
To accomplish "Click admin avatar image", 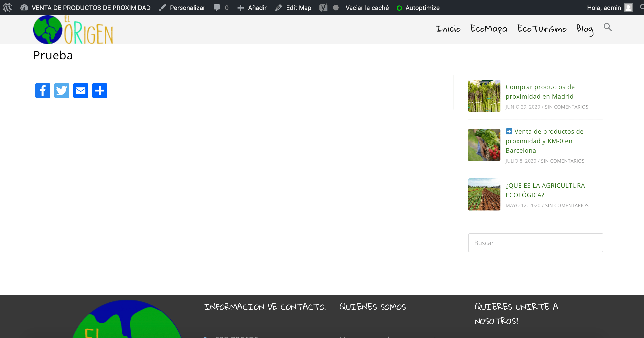I will (x=628, y=8).
